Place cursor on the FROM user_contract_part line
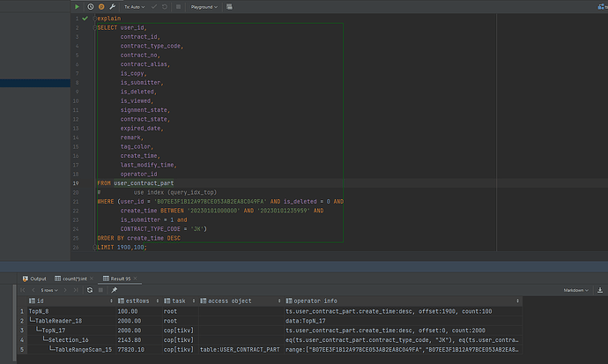This screenshot has height=364, width=608. [136, 183]
